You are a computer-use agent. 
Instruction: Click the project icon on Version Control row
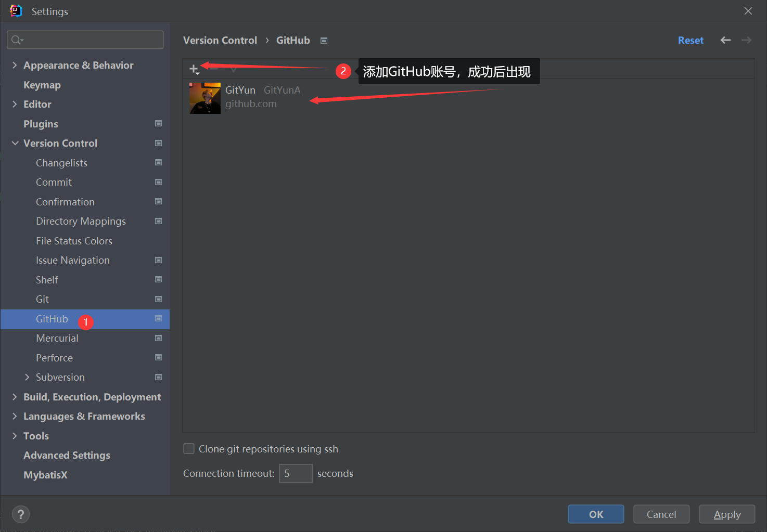tap(159, 143)
